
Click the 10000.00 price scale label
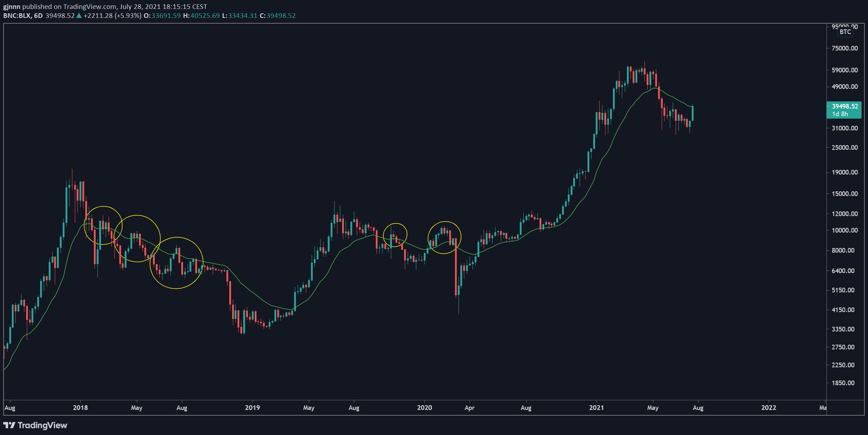tap(844, 230)
